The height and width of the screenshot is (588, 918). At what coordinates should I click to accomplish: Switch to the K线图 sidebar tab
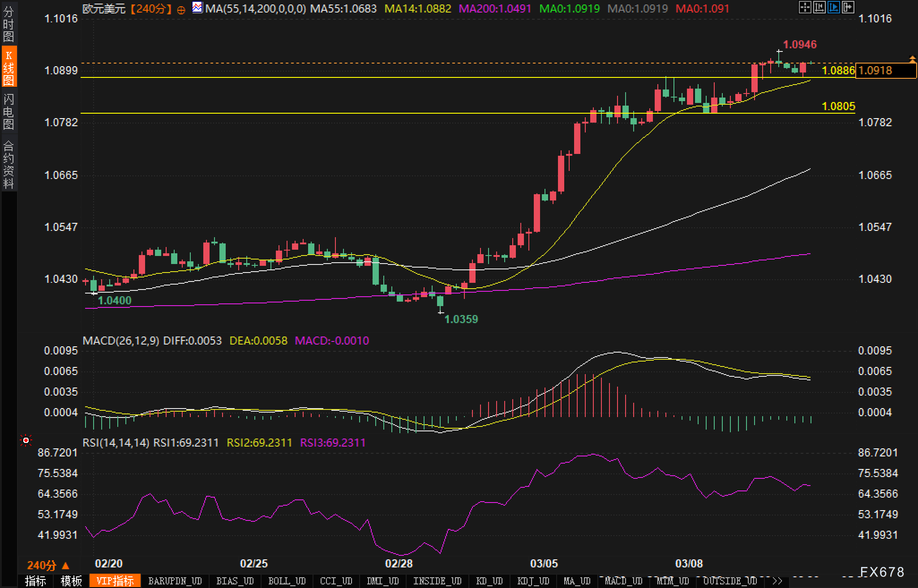pyautogui.click(x=9, y=67)
